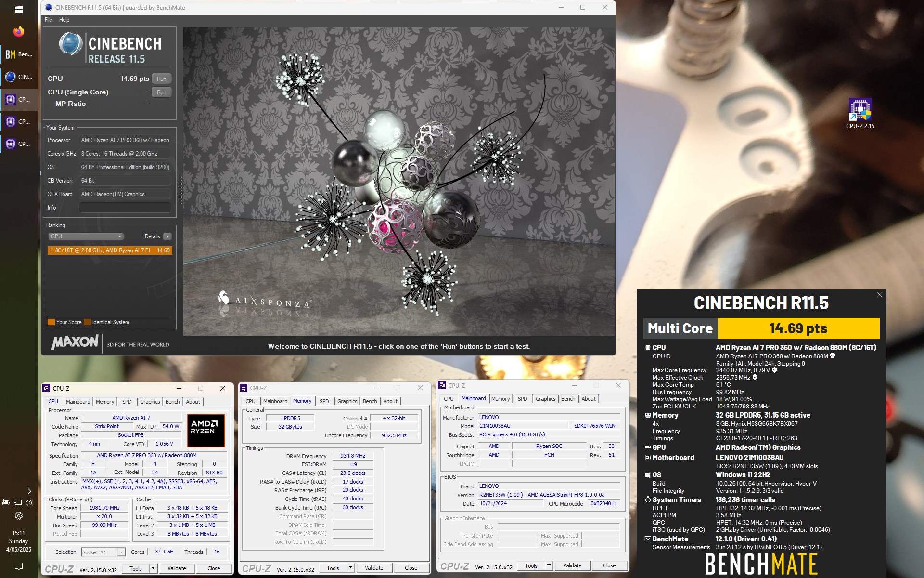Open Mainboard tab in first CPU-Z window

(78, 402)
